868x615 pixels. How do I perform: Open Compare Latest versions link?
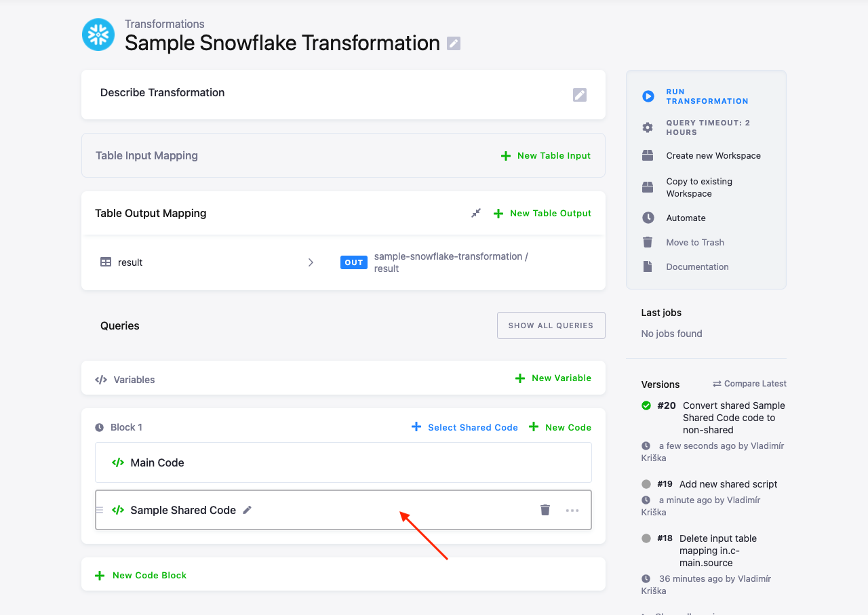(x=749, y=384)
